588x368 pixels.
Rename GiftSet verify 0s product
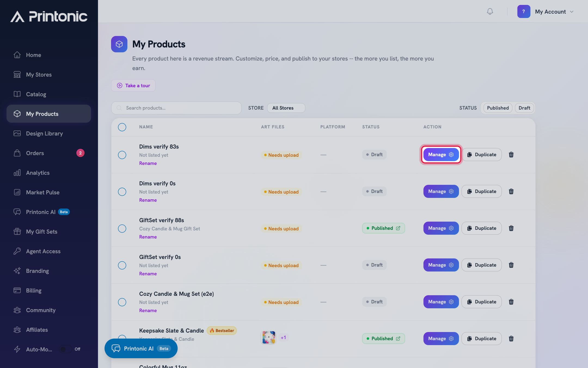(x=148, y=274)
